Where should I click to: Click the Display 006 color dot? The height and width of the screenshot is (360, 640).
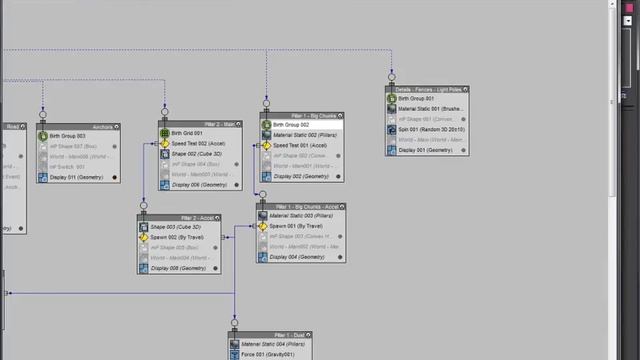click(x=237, y=185)
